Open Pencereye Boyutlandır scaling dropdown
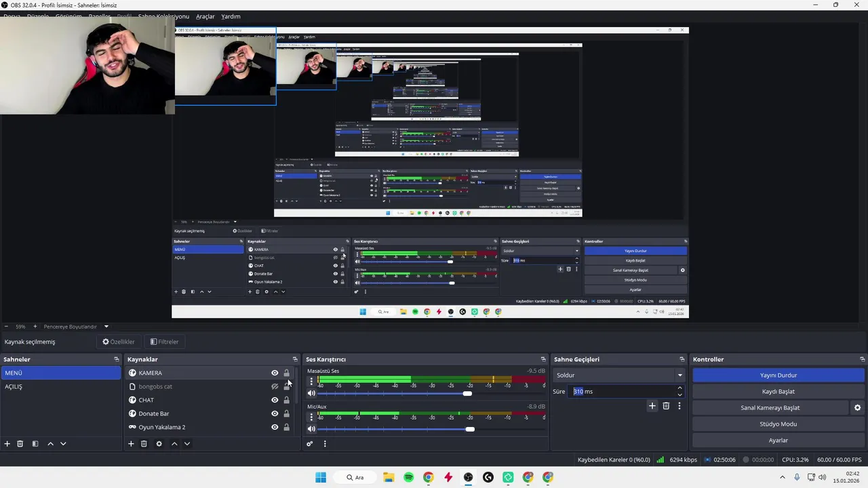868x488 pixels. (75, 327)
